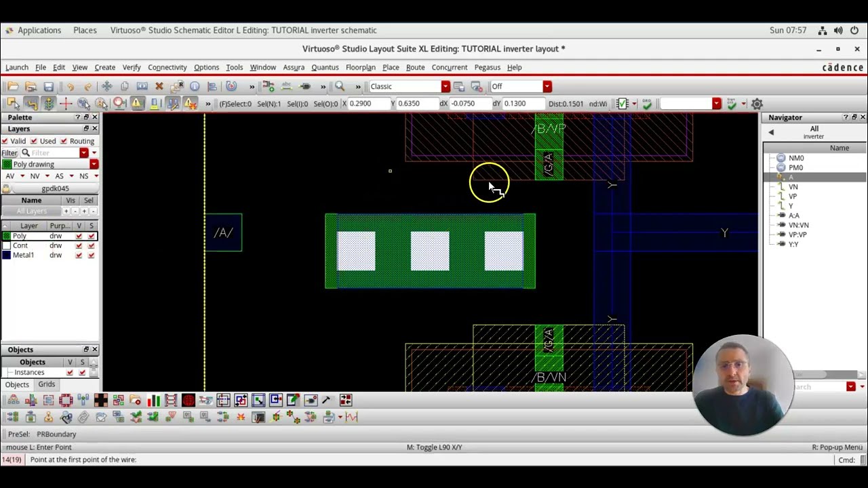Screen dimensions: 868x488
Task: Select NM0 in the Navigator list
Action: click(x=796, y=158)
